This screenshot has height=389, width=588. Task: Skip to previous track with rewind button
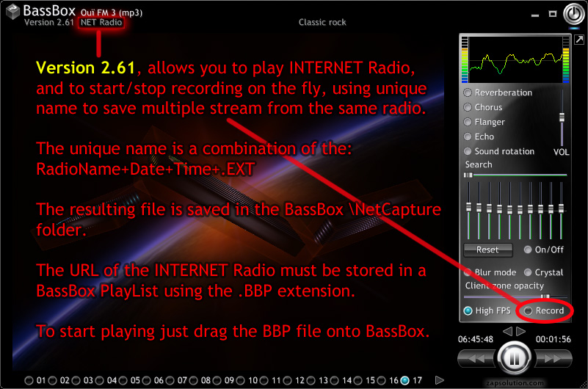(x=477, y=359)
